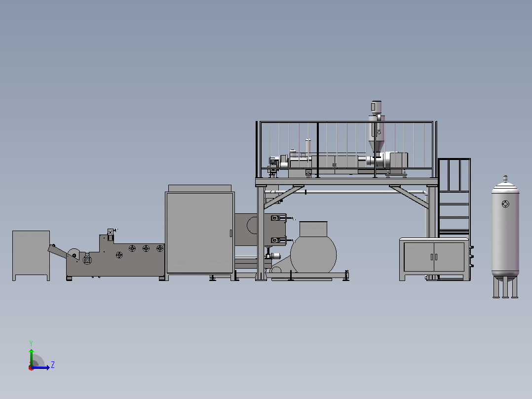This screenshot has width=532, height=399.
Task: Pick the large enclosure cabinet with handle
Action: 200,233
